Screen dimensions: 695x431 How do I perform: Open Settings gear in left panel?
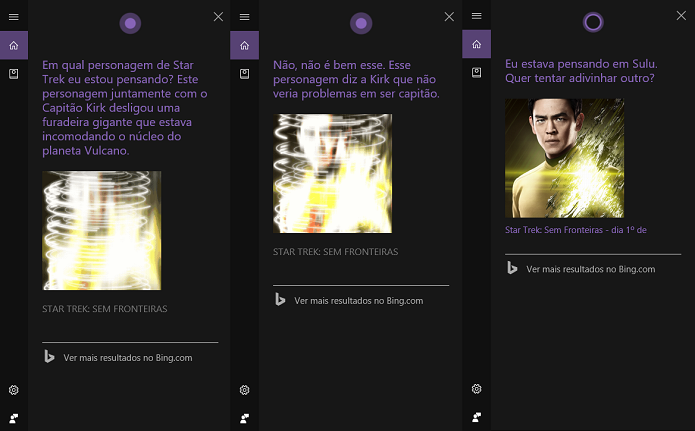(14, 390)
